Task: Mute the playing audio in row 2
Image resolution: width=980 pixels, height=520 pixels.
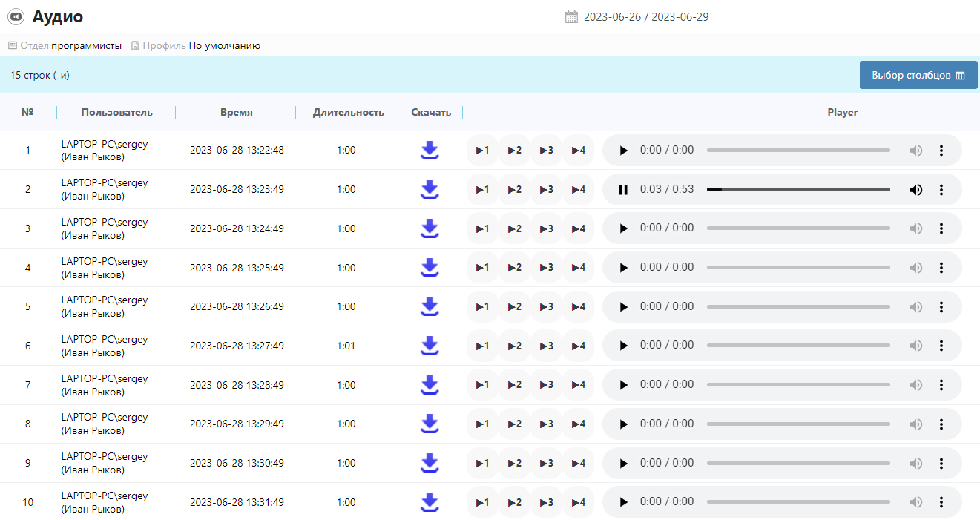Action: point(916,190)
